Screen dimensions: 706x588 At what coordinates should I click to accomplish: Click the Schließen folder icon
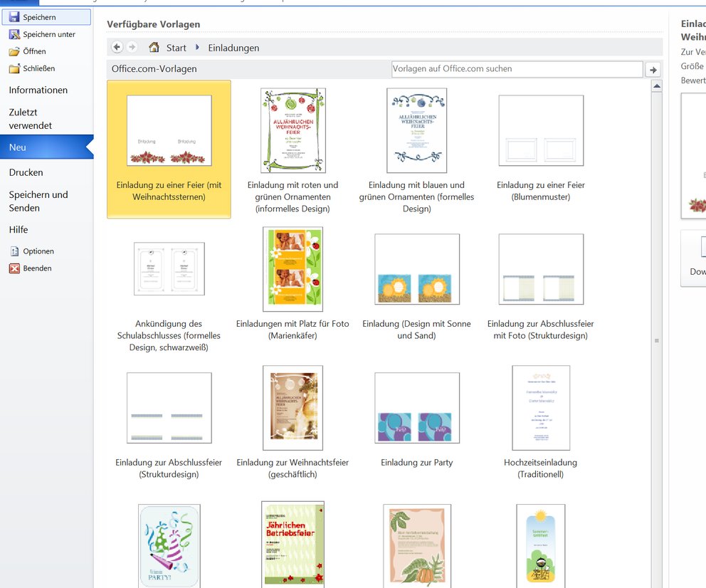pyautogui.click(x=14, y=68)
